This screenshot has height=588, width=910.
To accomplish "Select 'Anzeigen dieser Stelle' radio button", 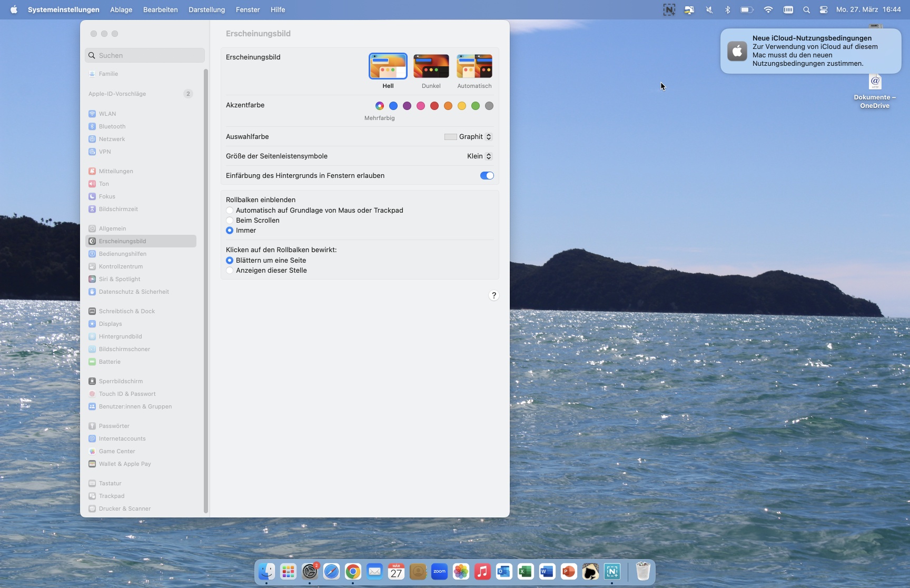I will click(230, 271).
